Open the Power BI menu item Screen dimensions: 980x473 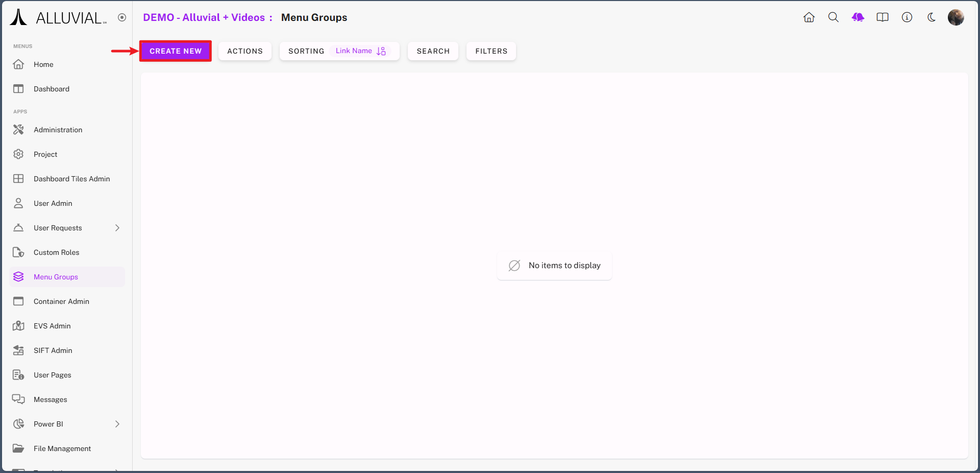67,424
